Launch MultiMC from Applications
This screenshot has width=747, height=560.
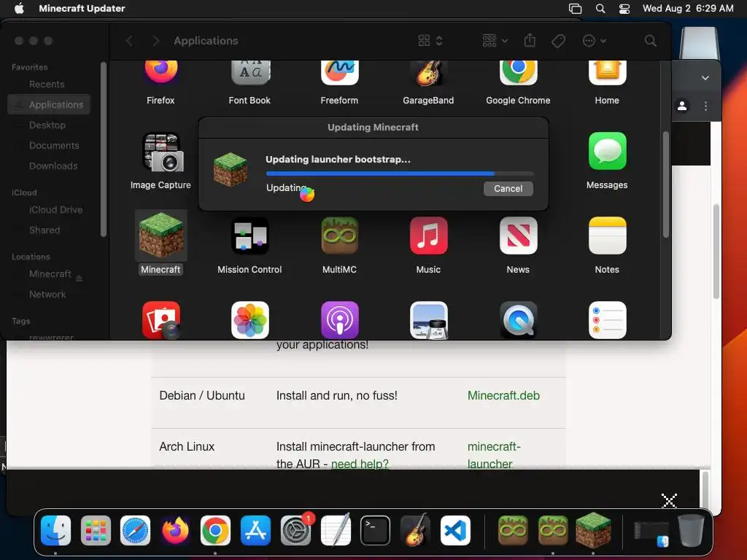click(339, 236)
